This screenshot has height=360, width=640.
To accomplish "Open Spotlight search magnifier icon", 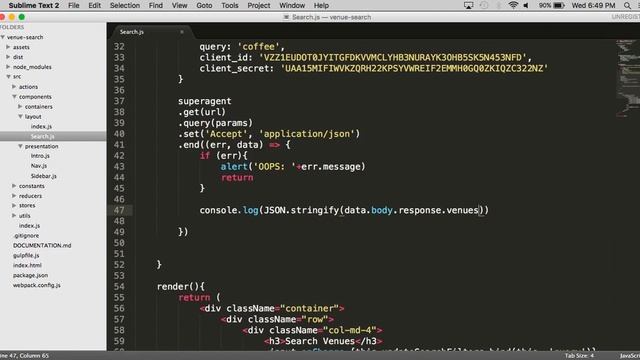I will 627,5.
